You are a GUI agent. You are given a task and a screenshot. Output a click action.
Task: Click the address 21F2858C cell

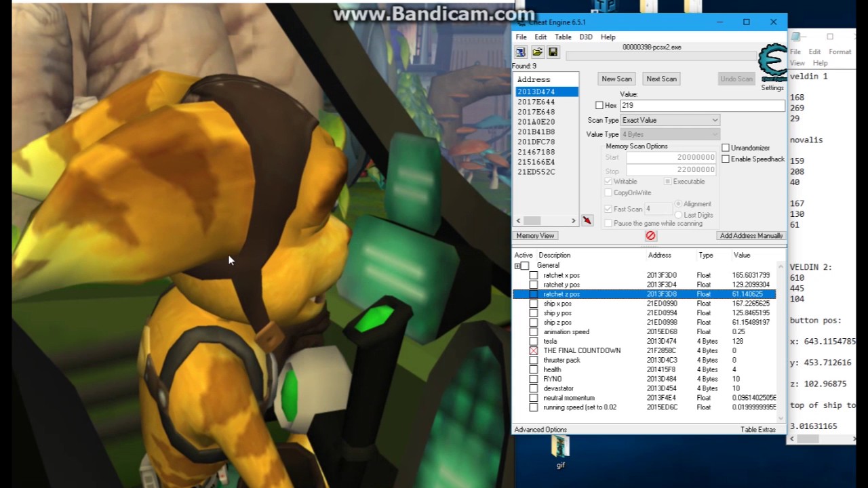pyautogui.click(x=661, y=350)
